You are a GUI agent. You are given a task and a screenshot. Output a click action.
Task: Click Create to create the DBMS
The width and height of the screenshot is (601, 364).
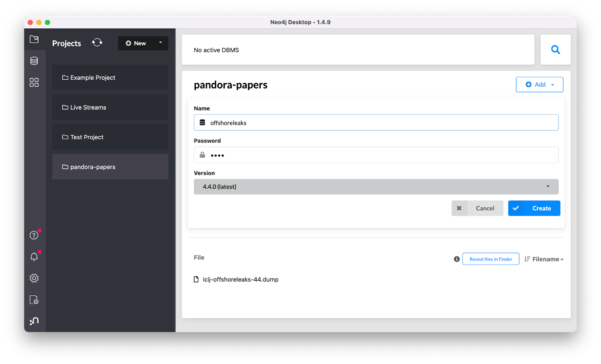coord(534,208)
